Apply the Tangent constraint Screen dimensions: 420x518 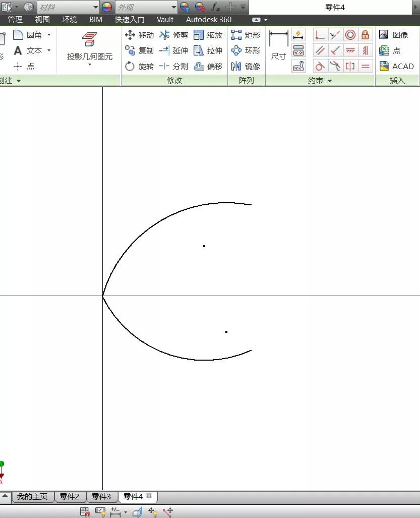point(320,67)
